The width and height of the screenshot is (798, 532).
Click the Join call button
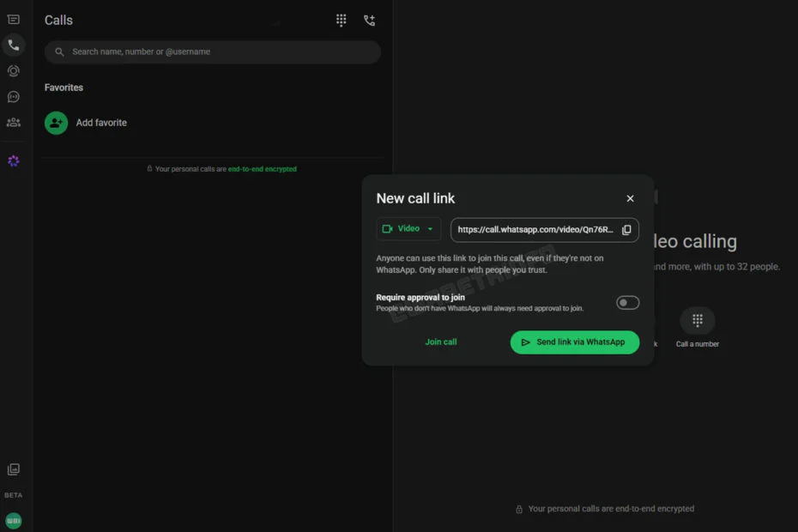click(441, 342)
